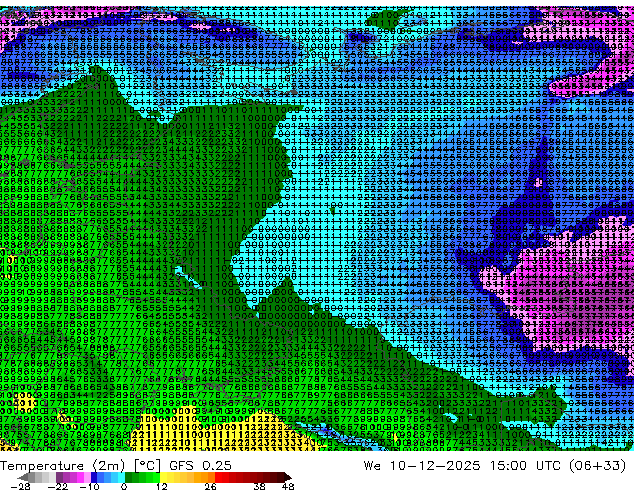
Task: Click the "GFS 0.25" model label
Action: click(200, 466)
